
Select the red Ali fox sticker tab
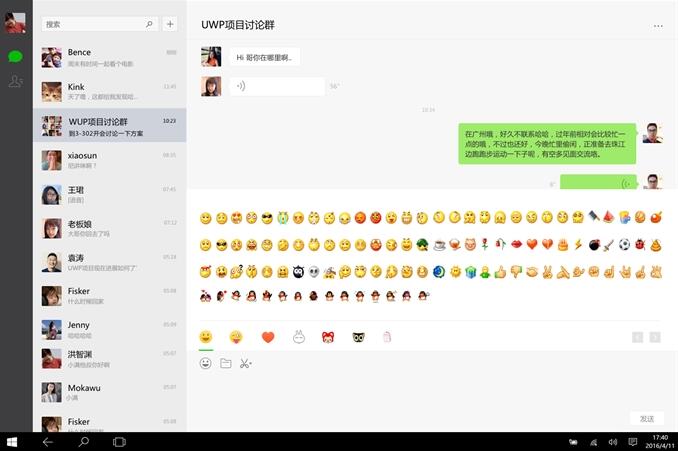[328, 337]
